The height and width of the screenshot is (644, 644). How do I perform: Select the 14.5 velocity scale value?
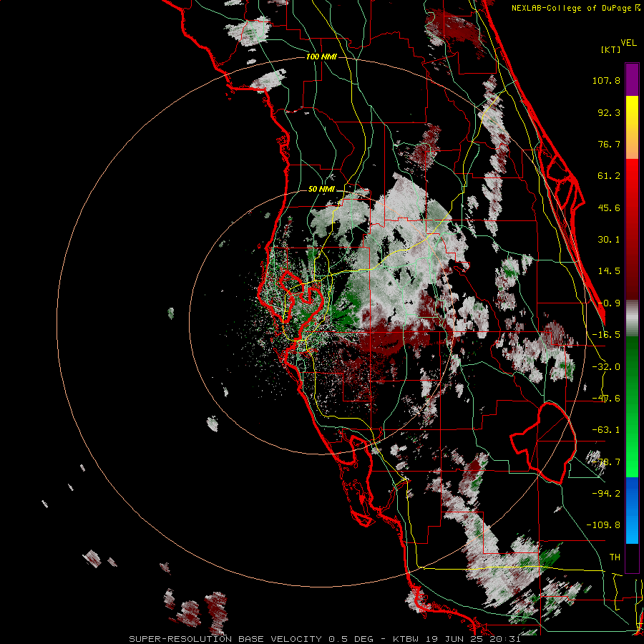(609, 271)
